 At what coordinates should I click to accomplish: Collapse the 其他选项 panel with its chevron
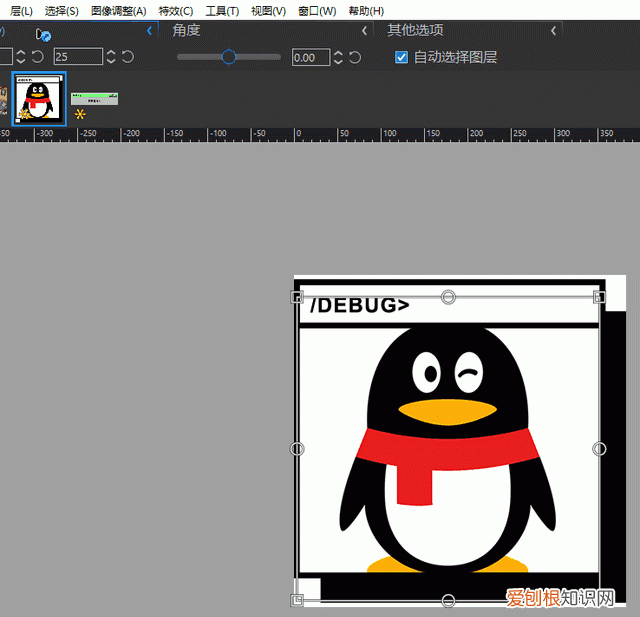click(553, 31)
